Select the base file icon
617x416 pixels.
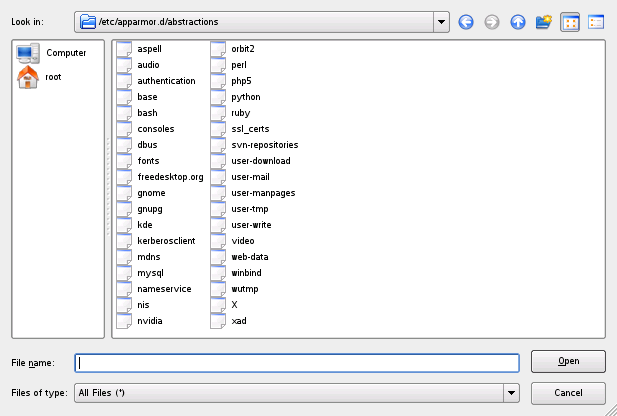(x=124, y=97)
